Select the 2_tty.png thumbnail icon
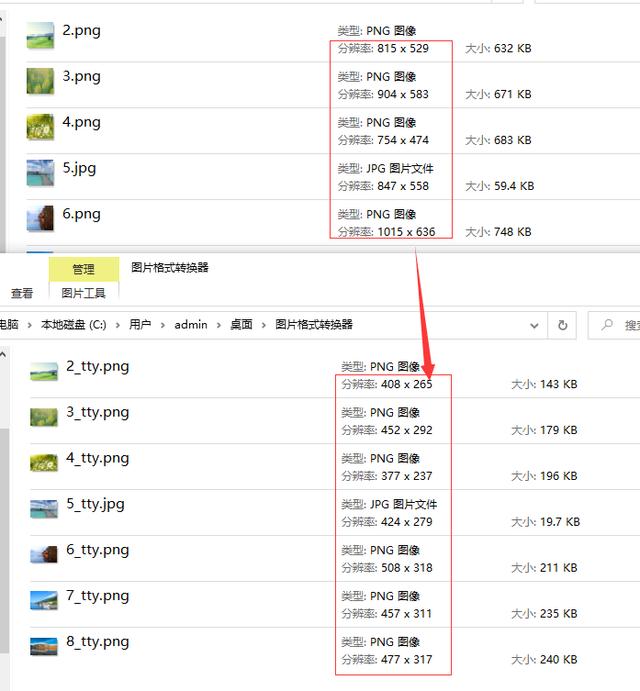 click(44, 372)
